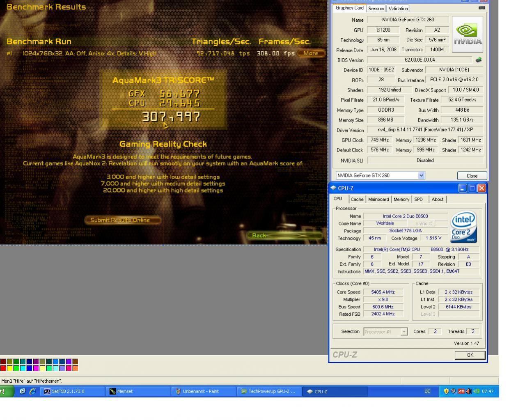Open the CPU-Z Processor #1 selection dropdown

(x=404, y=332)
